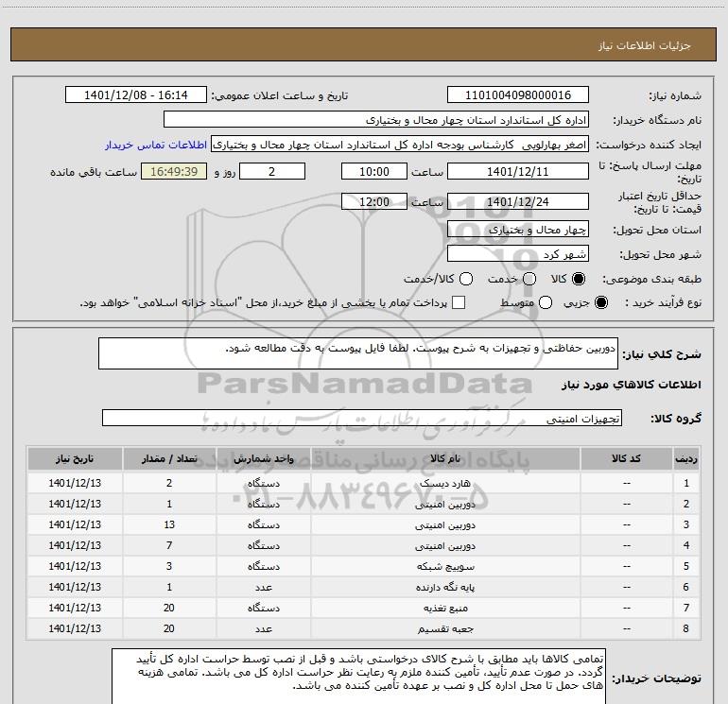Select the خدمت radio button
728x704 pixels.
529,279
